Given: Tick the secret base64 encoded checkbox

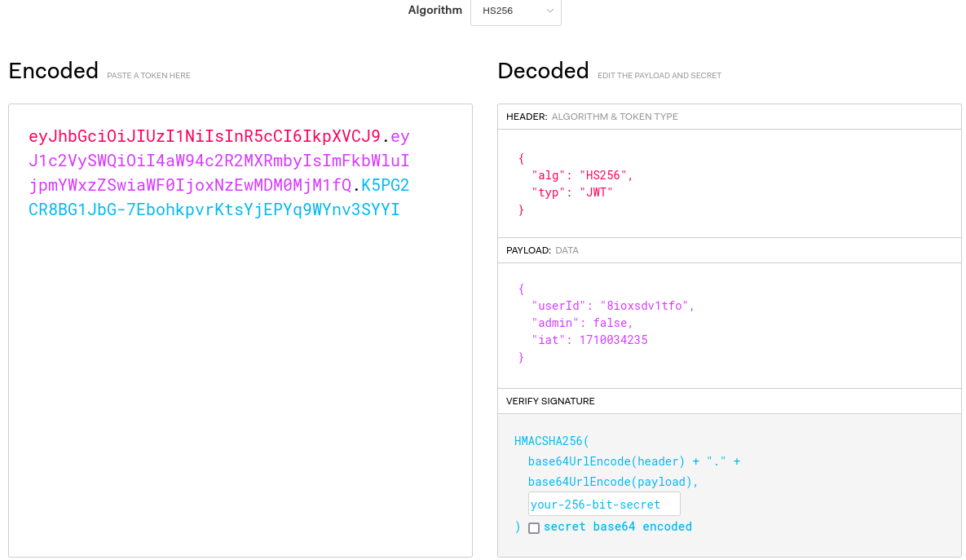Looking at the screenshot, I should [533, 528].
